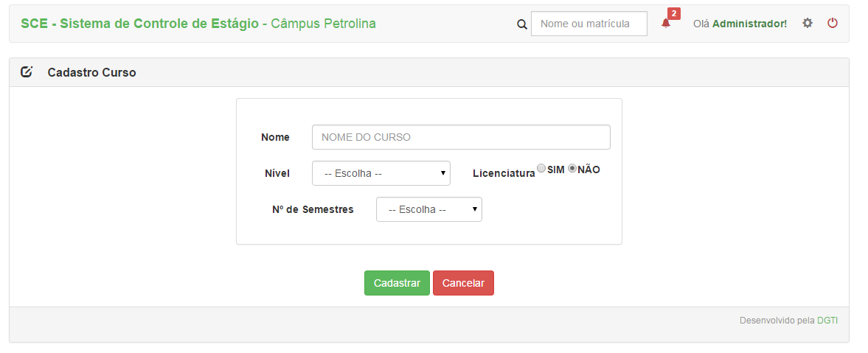Click the magnifying glass search icon
868x353 pixels.
pos(522,24)
